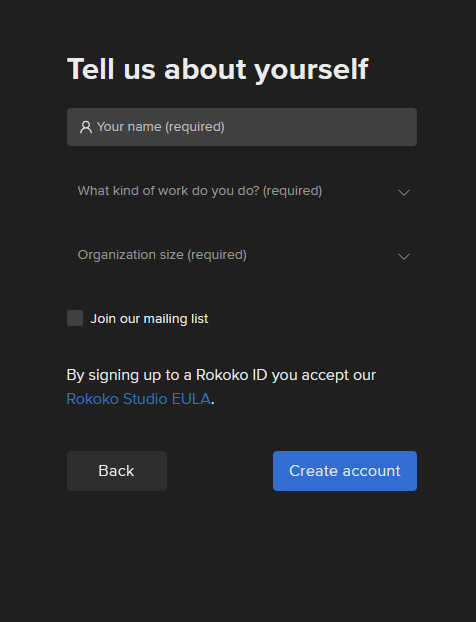Click the person icon in name field
The width and height of the screenshot is (476, 622).
86,127
